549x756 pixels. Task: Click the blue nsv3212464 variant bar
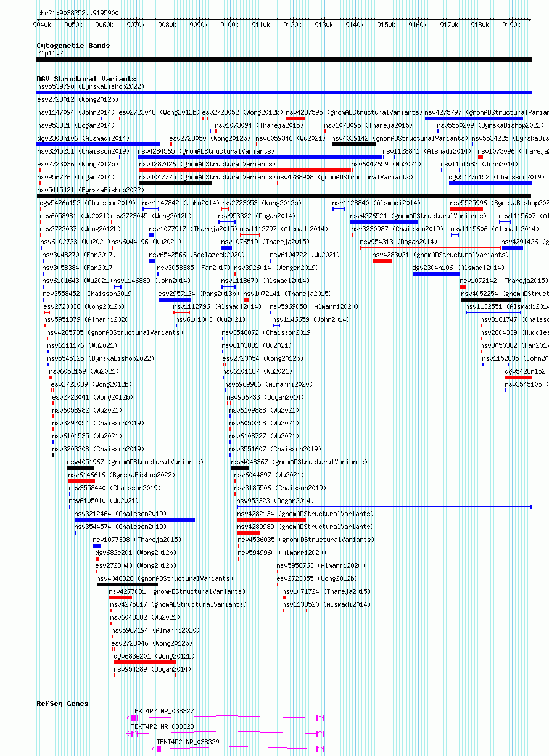[134, 520]
